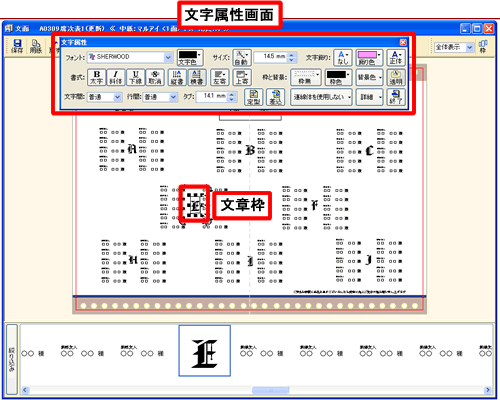Image resolution: width=500 pixels, height=400 pixels.
Task: Click the 定型 template icon
Action: click(x=254, y=97)
